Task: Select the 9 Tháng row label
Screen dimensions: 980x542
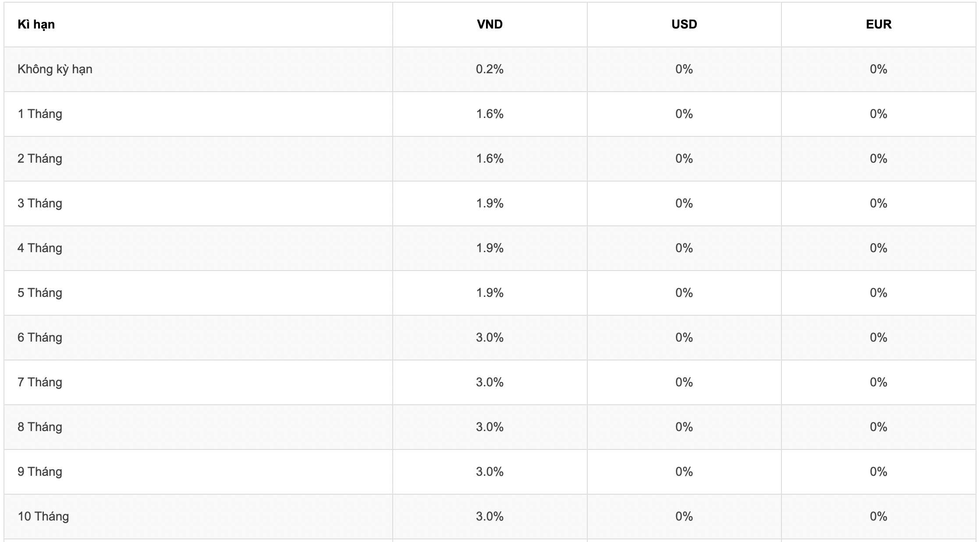Action: coord(40,472)
